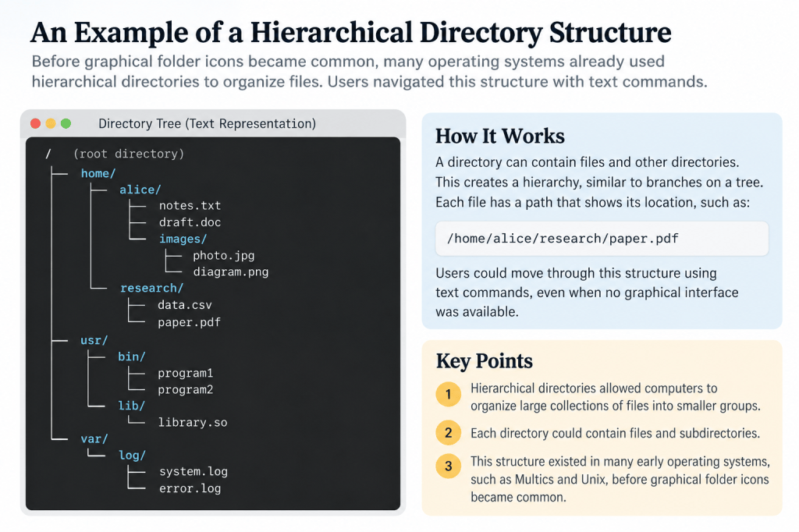
Task: Select the var/ directory
Action: [94, 438]
